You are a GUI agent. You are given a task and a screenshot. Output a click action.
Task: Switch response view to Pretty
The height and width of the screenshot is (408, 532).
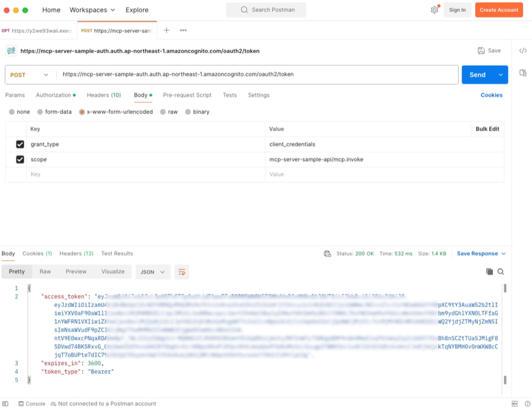tap(17, 271)
